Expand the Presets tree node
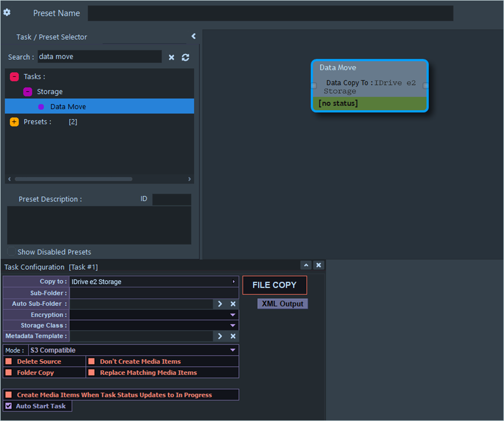Screen dimensions: 504x421 (x=15, y=121)
